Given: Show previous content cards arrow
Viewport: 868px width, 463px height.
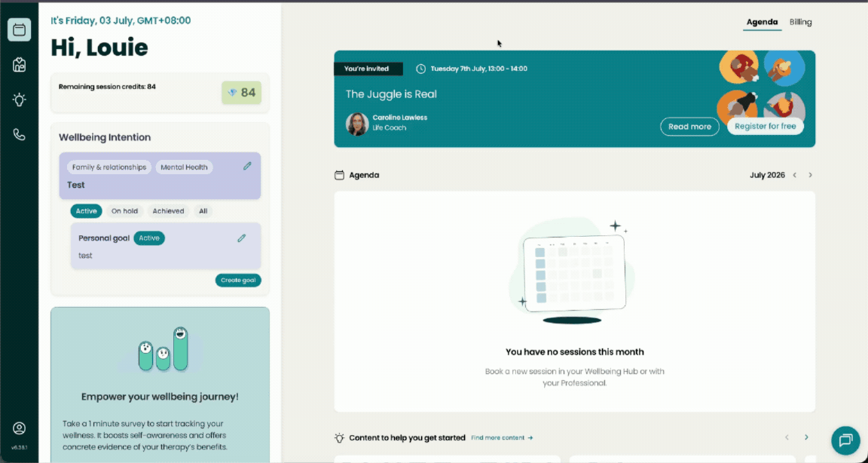Looking at the screenshot, I should coord(787,437).
